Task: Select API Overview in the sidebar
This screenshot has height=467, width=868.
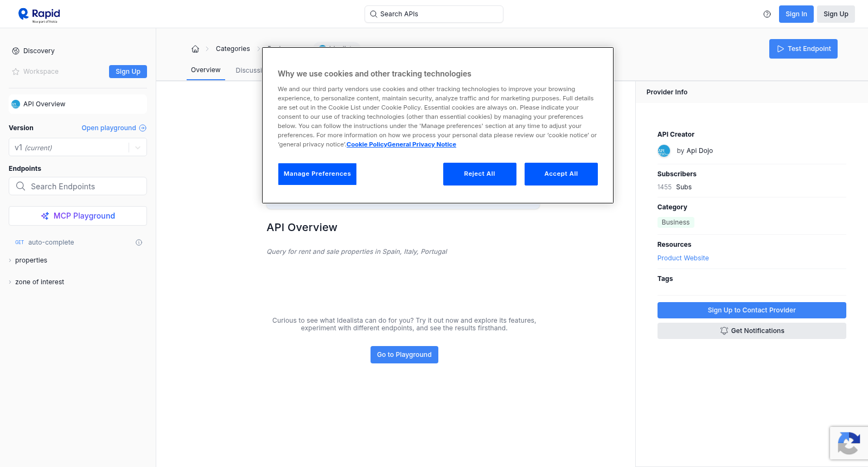Action: click(78, 104)
